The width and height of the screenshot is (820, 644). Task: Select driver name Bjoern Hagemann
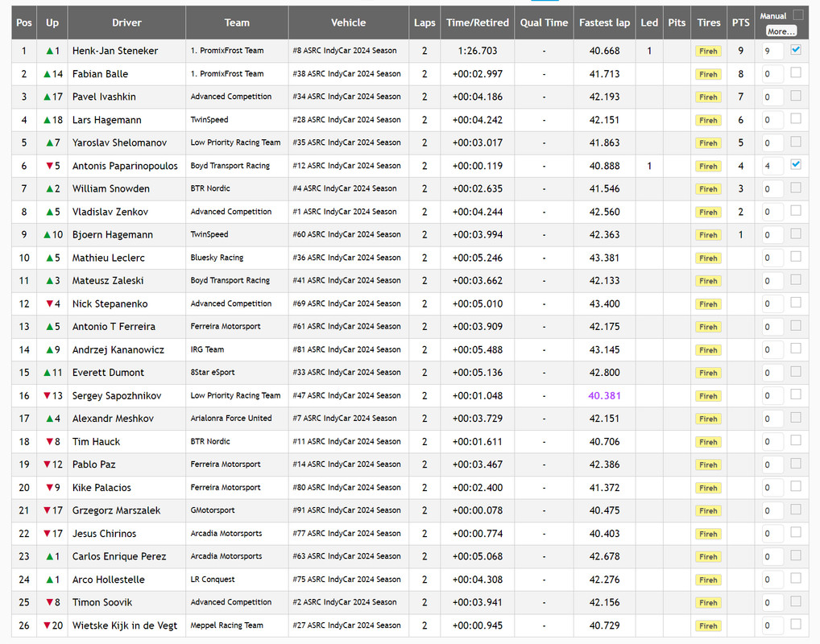(x=113, y=235)
